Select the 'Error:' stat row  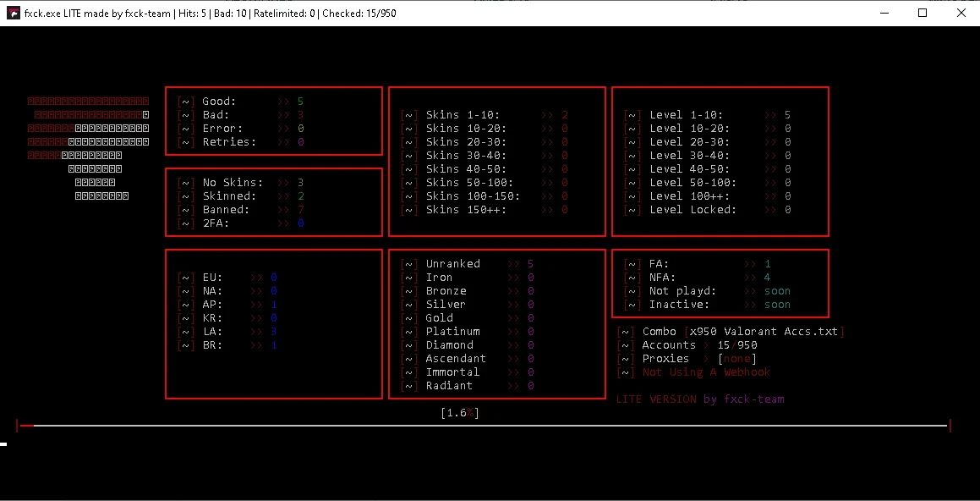coord(241,129)
